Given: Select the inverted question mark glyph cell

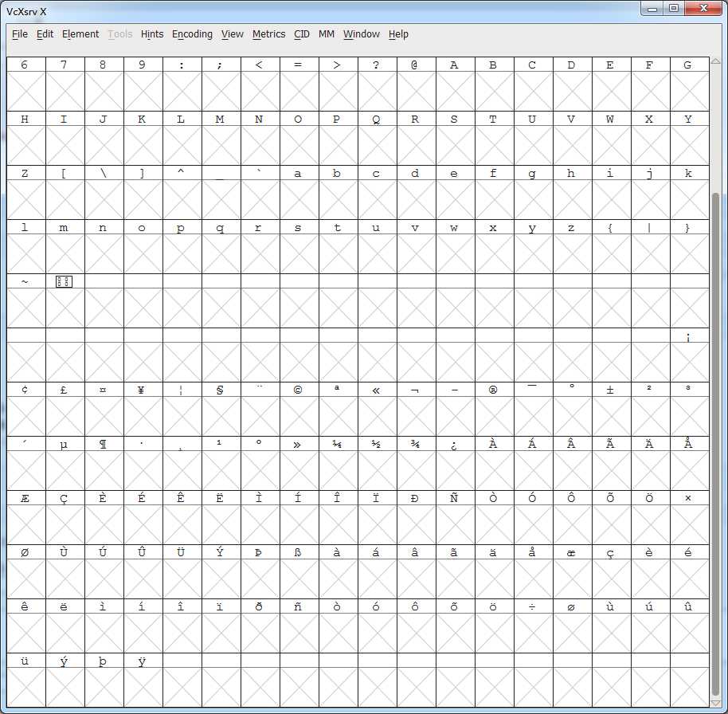Looking at the screenshot, I should tap(456, 464).
